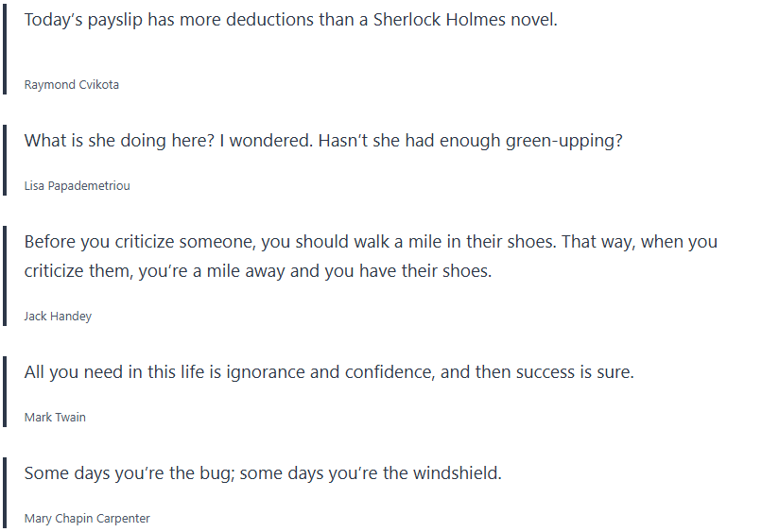Click the author name Mary Chapin Carpenter
Image resolution: width=762 pixels, height=532 pixels.
[87, 519]
